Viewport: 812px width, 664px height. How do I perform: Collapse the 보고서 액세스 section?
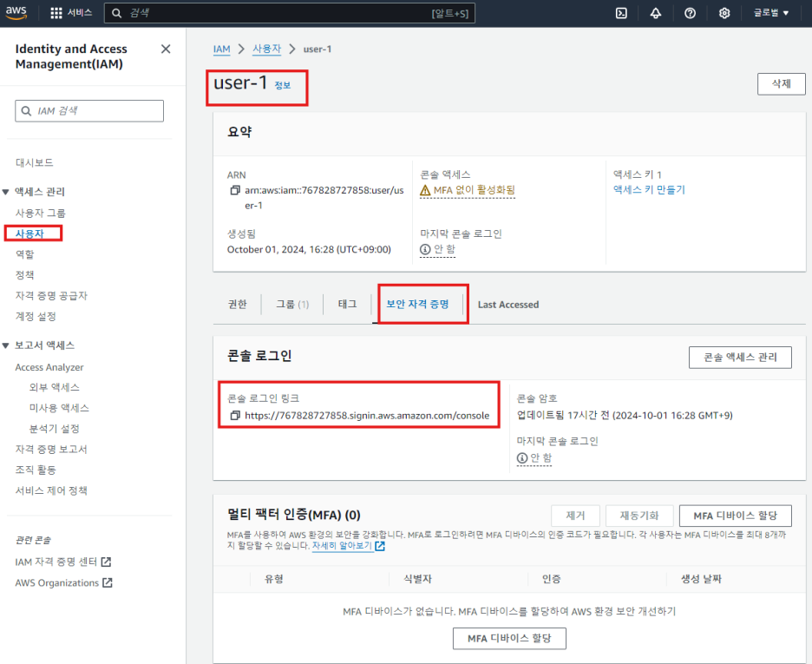[6, 345]
